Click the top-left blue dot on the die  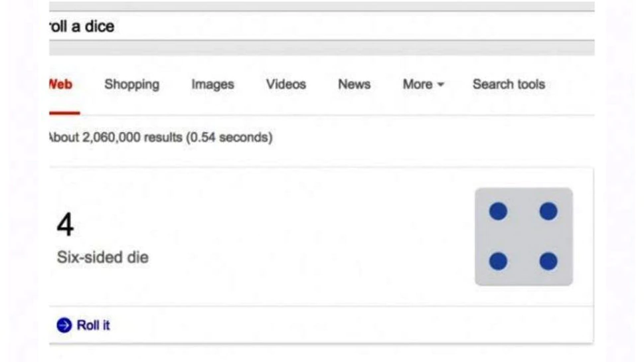(498, 212)
